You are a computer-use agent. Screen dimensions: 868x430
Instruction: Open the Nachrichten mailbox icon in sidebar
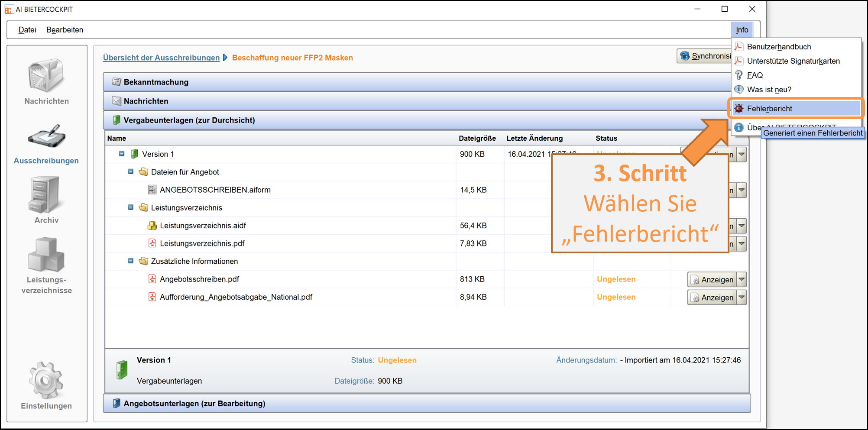point(46,76)
